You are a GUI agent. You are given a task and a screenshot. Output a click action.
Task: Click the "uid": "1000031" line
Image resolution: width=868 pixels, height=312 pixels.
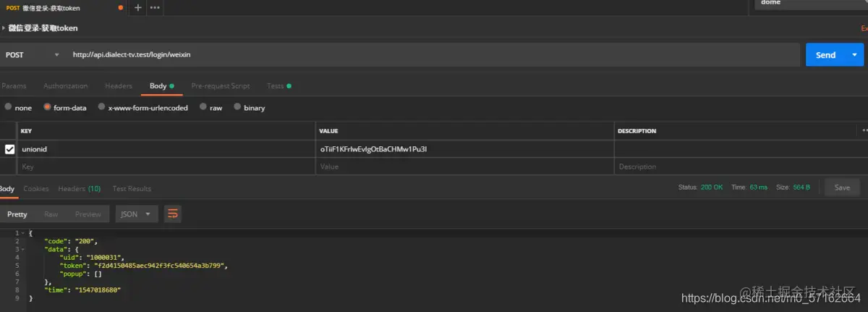[92, 258]
